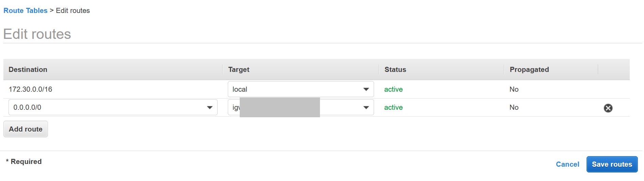644x181 pixels.
Task: Click the Edit routes breadcrumb text
Action: click(x=73, y=11)
